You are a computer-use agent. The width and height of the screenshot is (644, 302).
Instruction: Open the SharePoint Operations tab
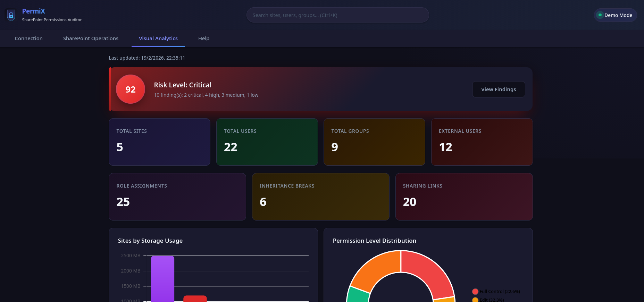coord(91,38)
